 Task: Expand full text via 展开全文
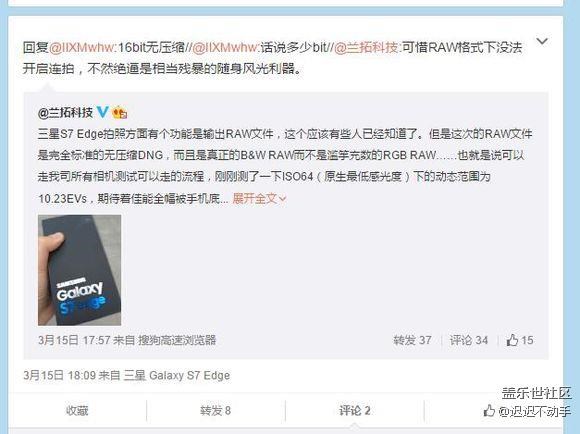259,199
